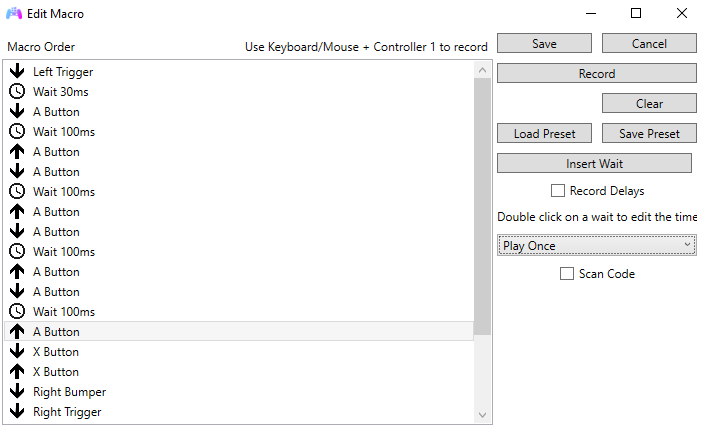Open the Load Preset dialog
Image resolution: width=705 pixels, height=429 pixels.
544,134
